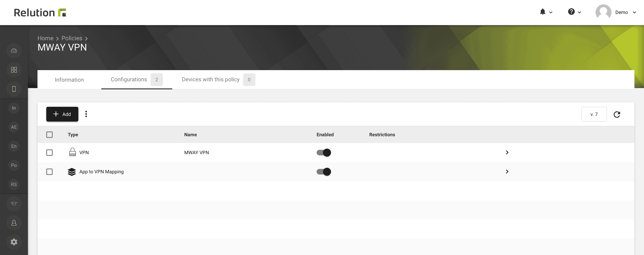Switch to the Information tab
Screen dimensions: 644x255
(69, 79)
